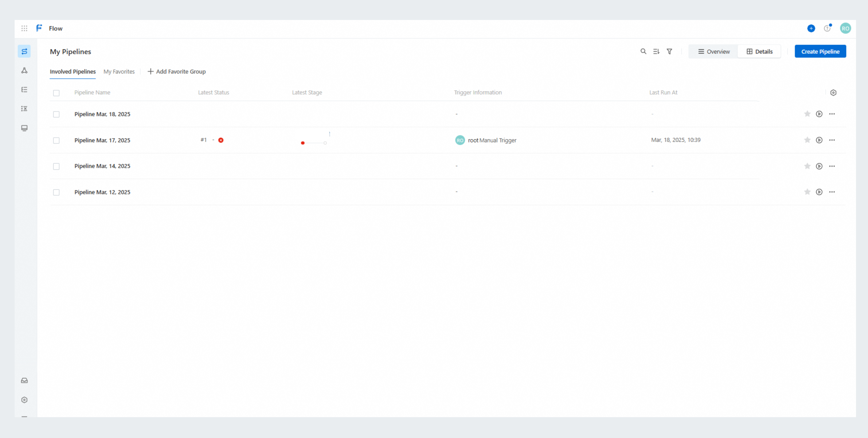Open more options for Pipeline Mar, 14, 2025

(x=832, y=166)
